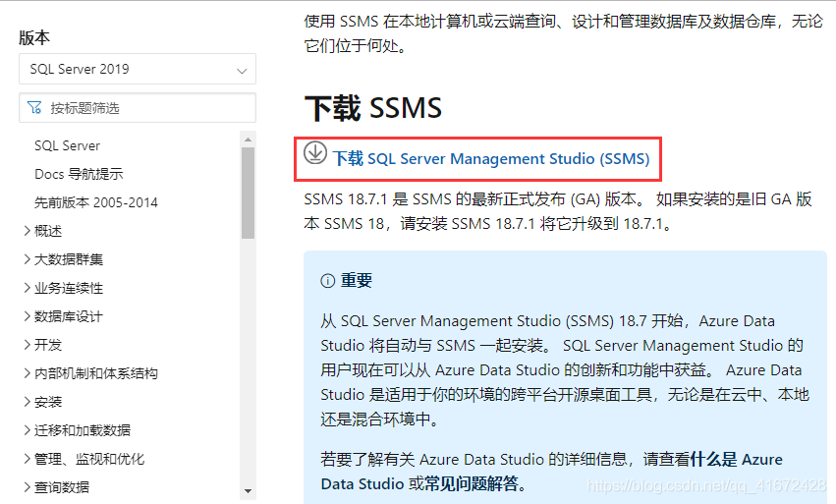The width and height of the screenshot is (836, 504).
Task: Open the SQL Server 2019 version dropdown
Action: click(x=138, y=69)
